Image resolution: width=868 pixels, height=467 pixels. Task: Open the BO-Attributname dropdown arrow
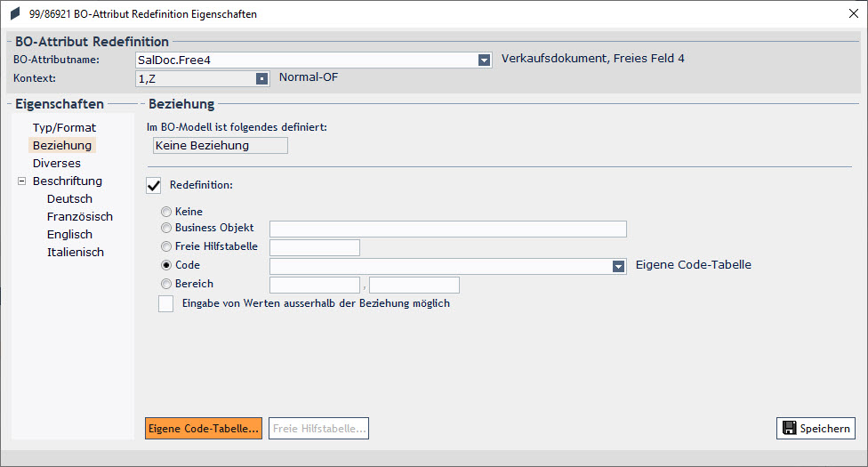point(485,60)
